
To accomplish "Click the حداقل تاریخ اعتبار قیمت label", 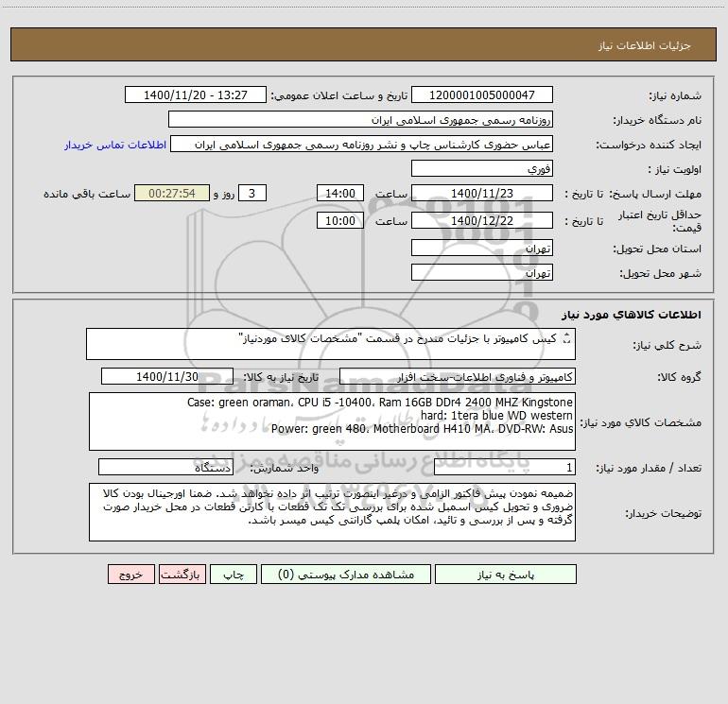I will [x=660, y=221].
